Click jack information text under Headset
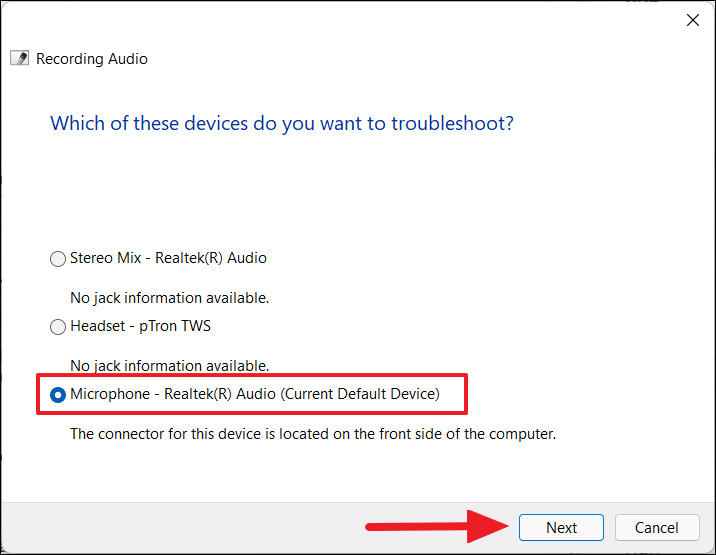This screenshot has width=716, height=555. pos(169,366)
